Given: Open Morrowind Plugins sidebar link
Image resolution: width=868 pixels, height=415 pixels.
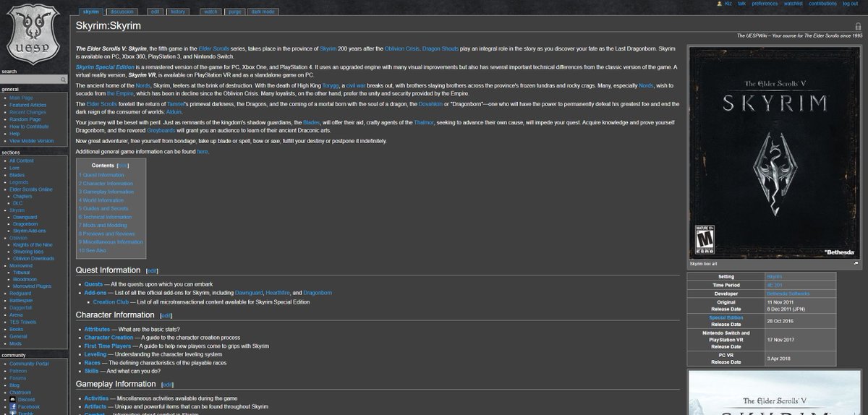Looking at the screenshot, I should pyautogui.click(x=33, y=286).
